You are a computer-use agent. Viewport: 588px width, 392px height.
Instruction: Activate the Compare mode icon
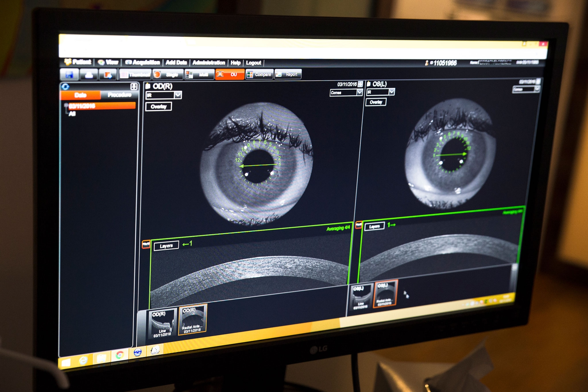point(260,74)
